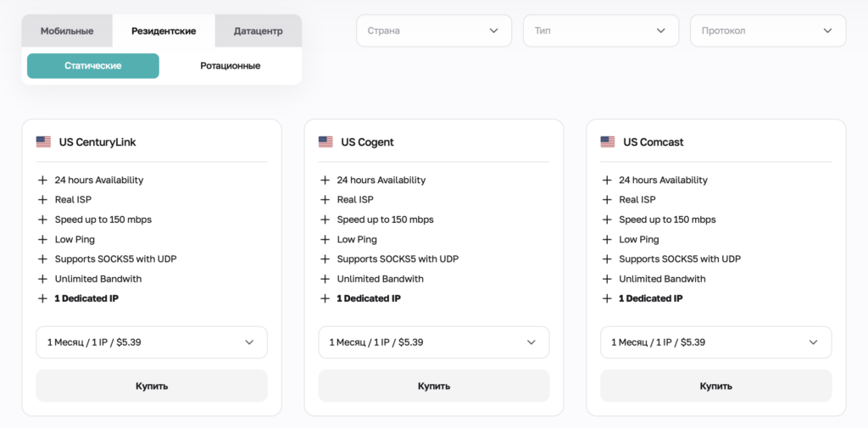The width and height of the screenshot is (868, 428).
Task: Click plus icon beside Unlimited Bandwith in Comcast card
Action: [607, 279]
